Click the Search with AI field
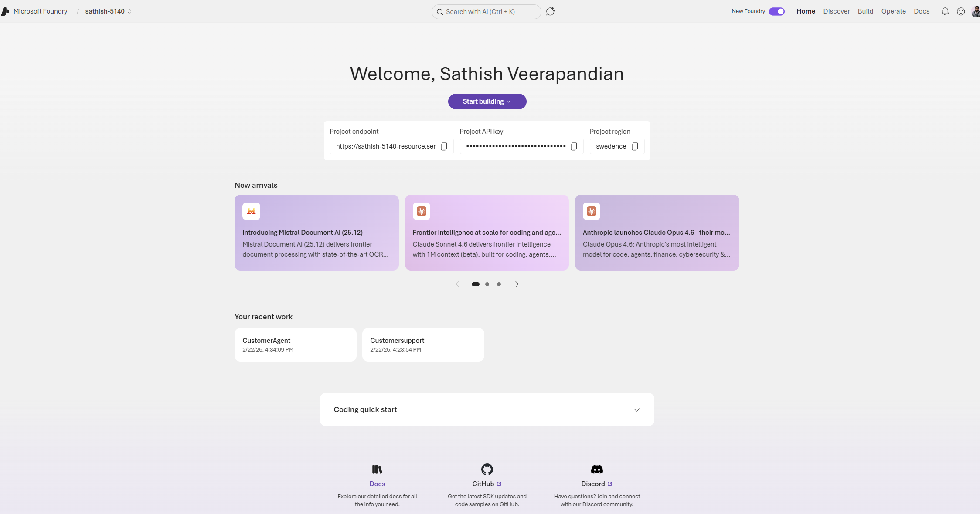Screen dimensions: 980x514 click(x=486, y=12)
